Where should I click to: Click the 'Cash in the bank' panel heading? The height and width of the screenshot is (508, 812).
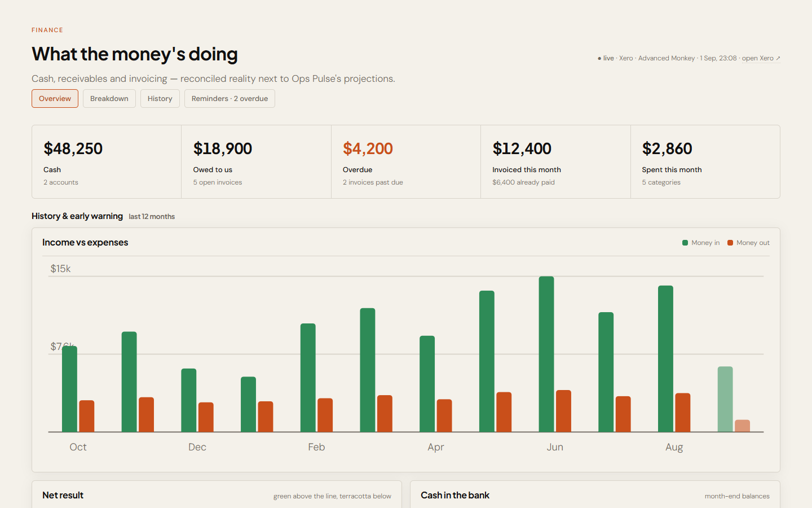[455, 495]
